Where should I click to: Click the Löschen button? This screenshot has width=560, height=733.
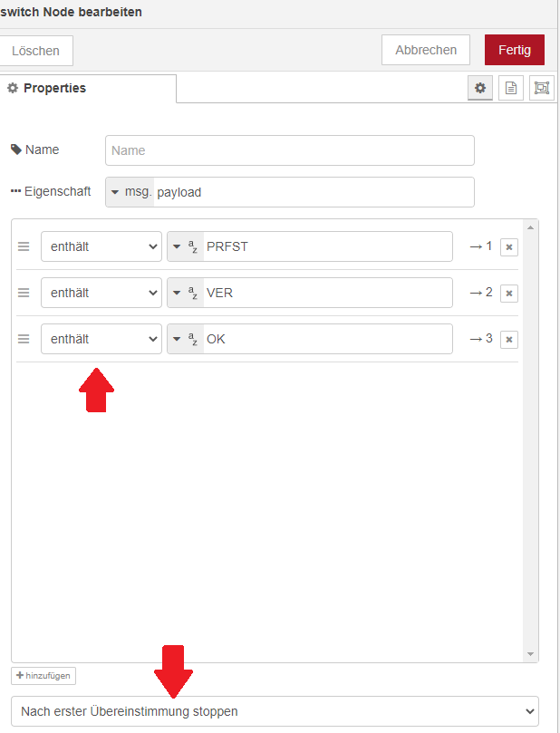pos(36,51)
